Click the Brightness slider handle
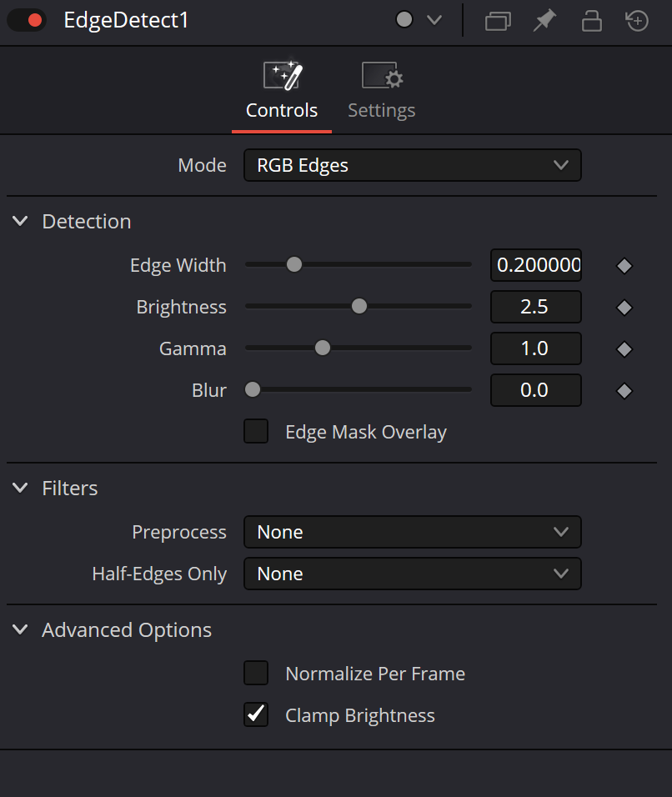This screenshot has height=797, width=672. pyautogui.click(x=359, y=306)
